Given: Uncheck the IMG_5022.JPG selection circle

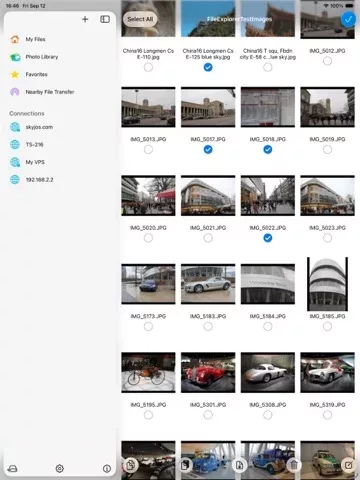Looking at the screenshot, I should 268,238.
